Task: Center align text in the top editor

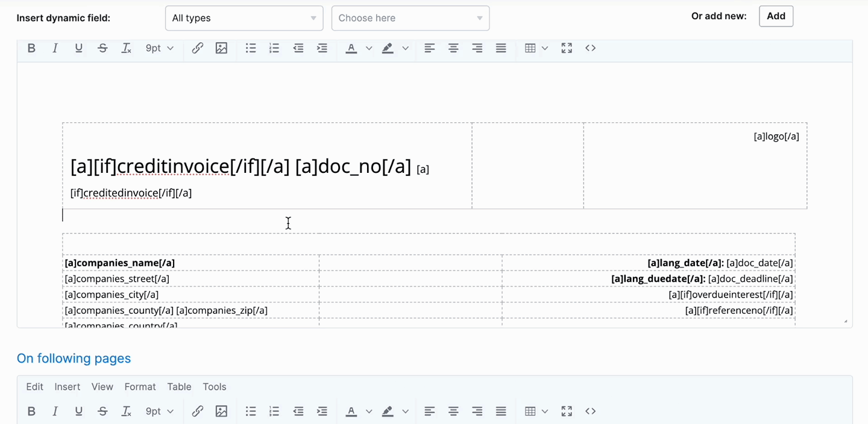Action: pyautogui.click(x=453, y=48)
